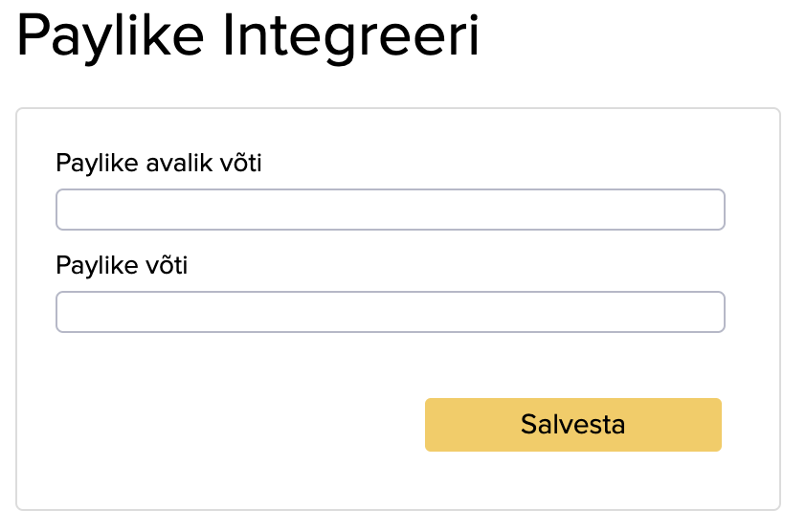Submit the form with Salvesta

point(572,424)
